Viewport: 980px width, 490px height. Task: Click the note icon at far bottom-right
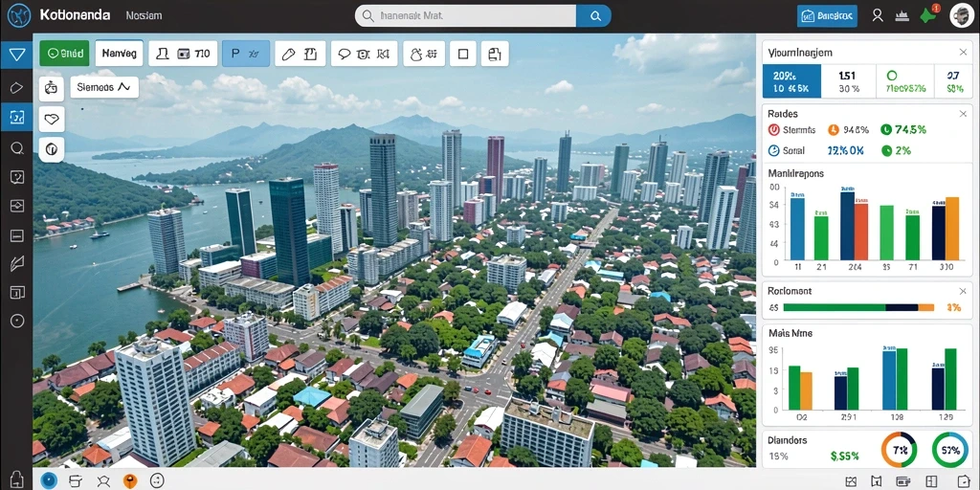pos(963,480)
